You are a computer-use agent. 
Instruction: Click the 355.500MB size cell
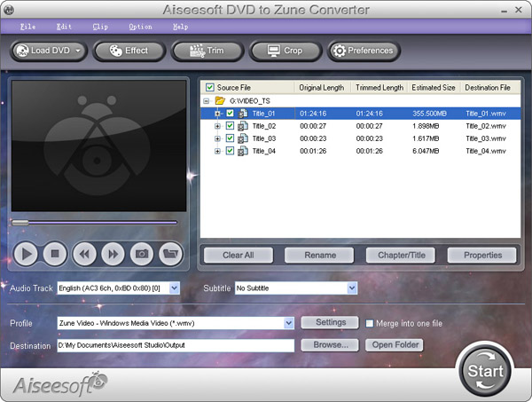click(429, 114)
